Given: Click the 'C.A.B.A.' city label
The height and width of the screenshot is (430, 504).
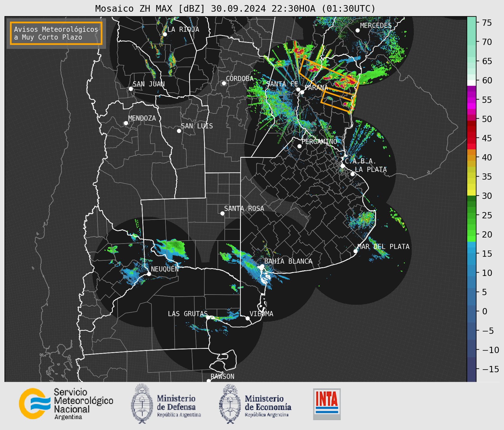Looking at the screenshot, I should point(360,161).
